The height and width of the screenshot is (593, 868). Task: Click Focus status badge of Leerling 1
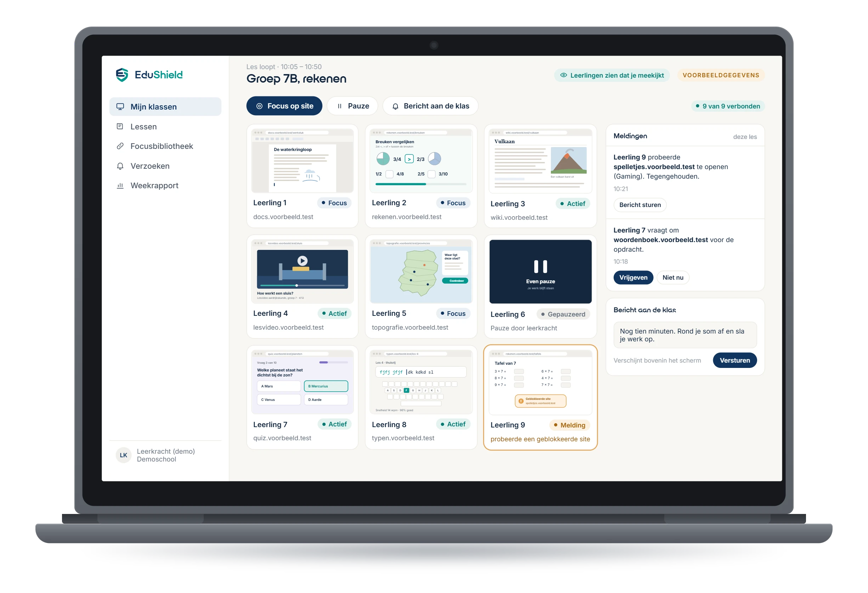(x=334, y=203)
